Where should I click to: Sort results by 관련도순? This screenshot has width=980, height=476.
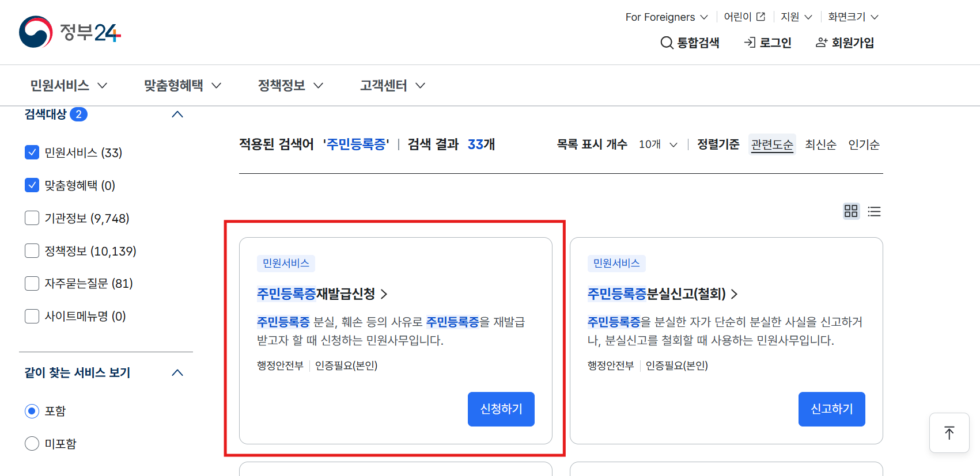tap(772, 144)
